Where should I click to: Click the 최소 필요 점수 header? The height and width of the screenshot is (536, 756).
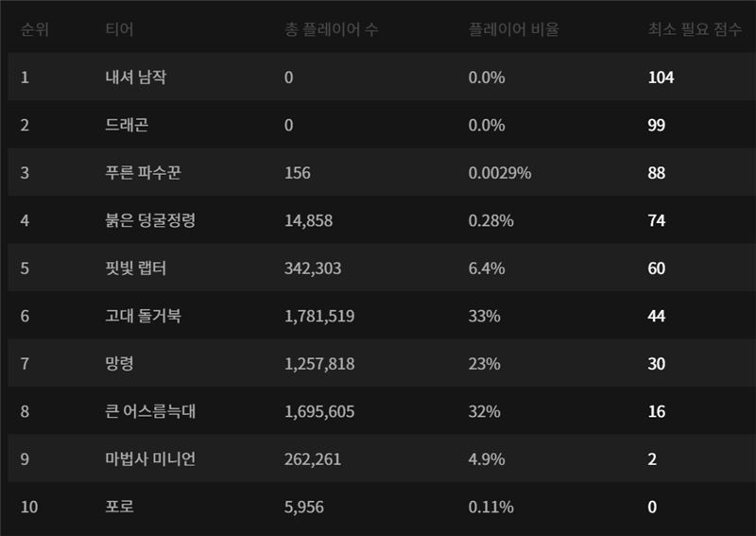695,28
